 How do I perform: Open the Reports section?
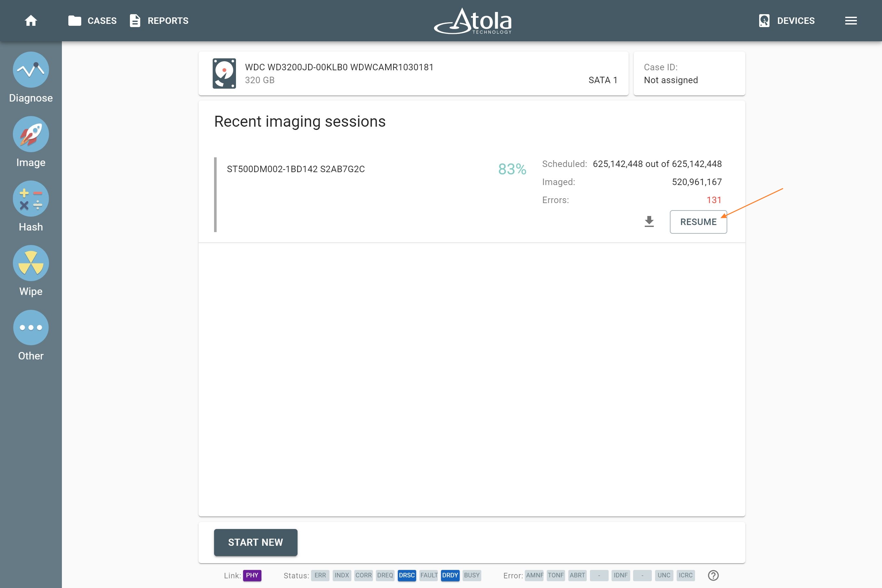[159, 21]
